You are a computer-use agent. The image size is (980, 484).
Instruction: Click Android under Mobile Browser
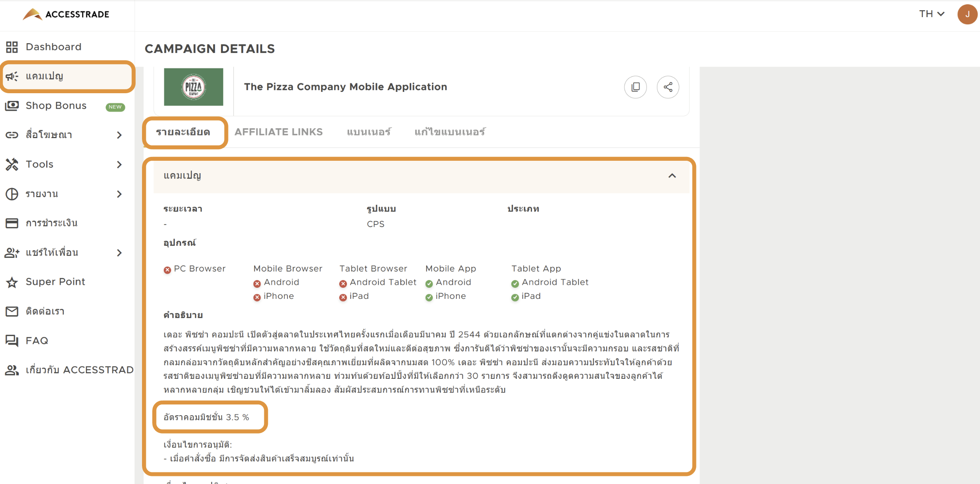point(276,283)
